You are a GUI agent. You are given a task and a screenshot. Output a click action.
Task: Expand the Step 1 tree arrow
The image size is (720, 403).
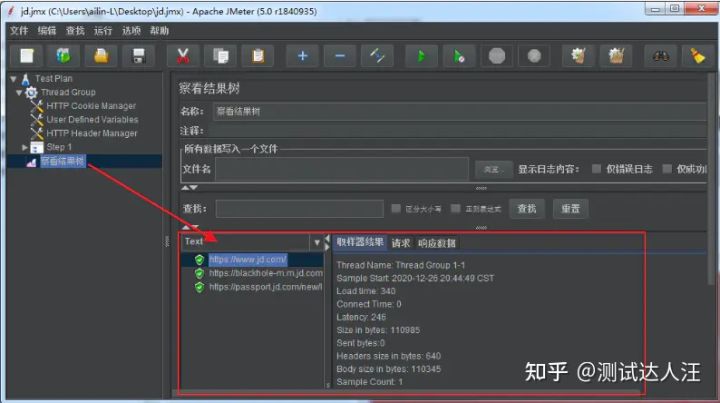pos(24,147)
